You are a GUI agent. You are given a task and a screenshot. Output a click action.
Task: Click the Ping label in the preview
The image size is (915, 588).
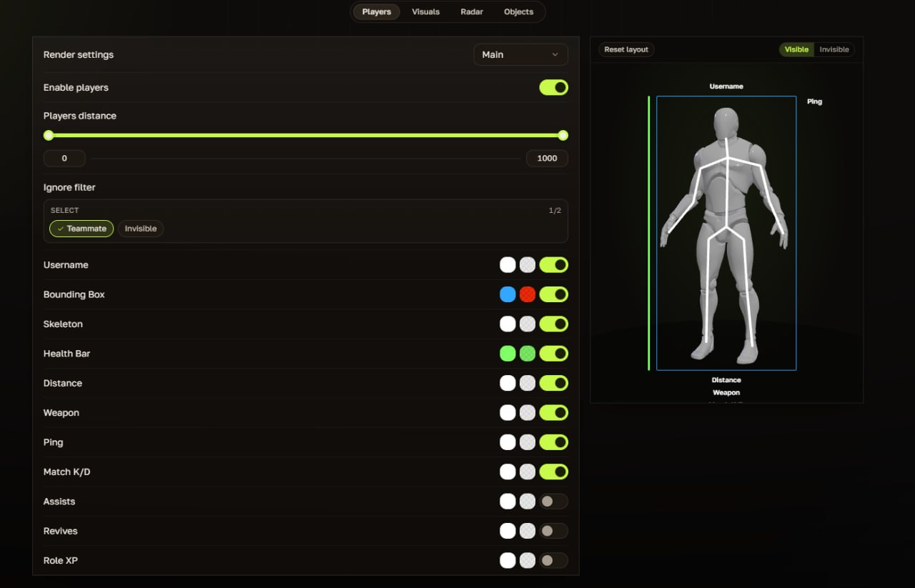pyautogui.click(x=815, y=101)
